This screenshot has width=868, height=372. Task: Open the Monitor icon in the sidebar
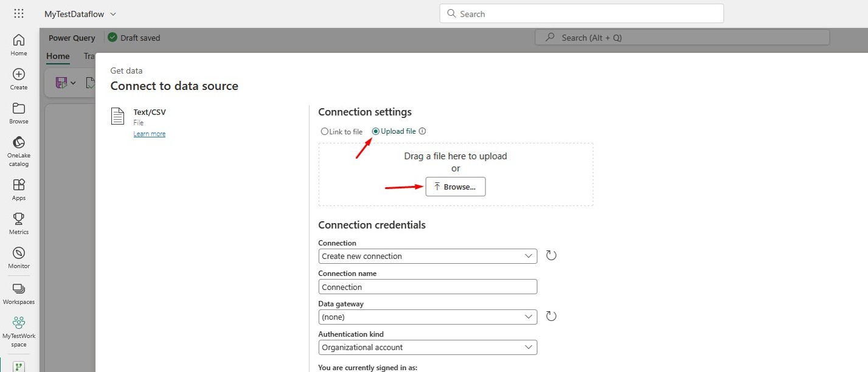click(19, 258)
